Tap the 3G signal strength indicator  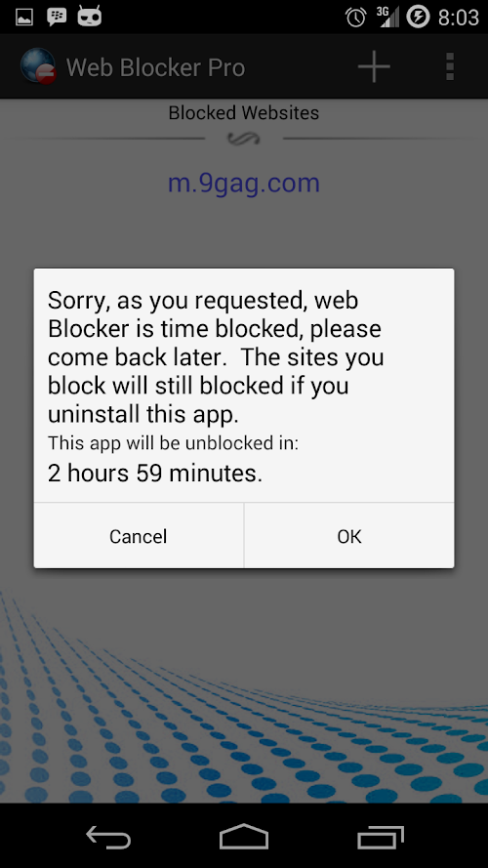(x=387, y=17)
